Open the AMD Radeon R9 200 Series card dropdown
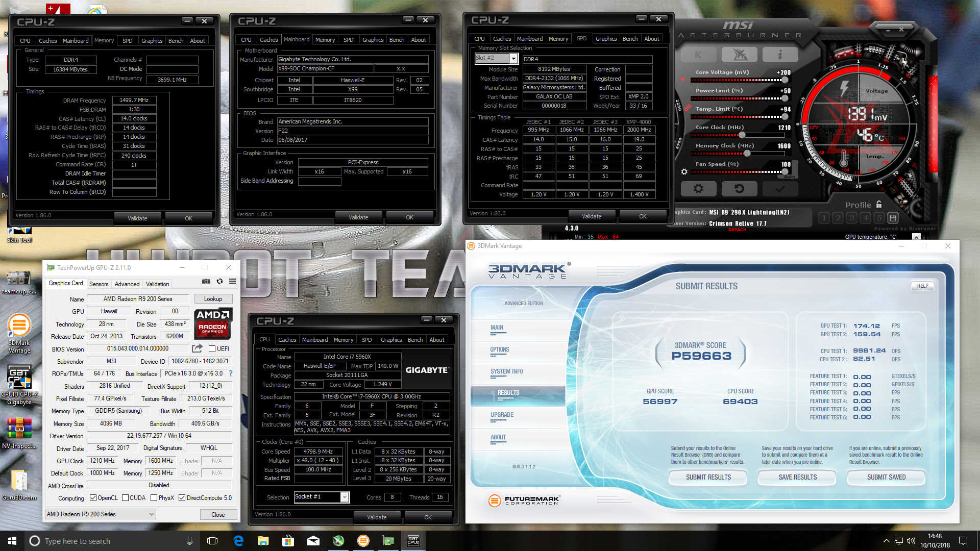The width and height of the screenshot is (980, 551). coord(101,514)
